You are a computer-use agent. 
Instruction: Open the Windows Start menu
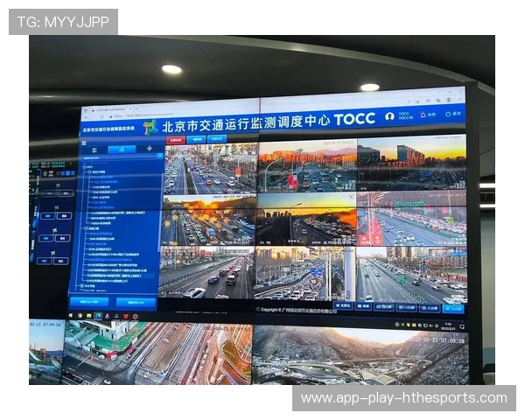(x=71, y=316)
